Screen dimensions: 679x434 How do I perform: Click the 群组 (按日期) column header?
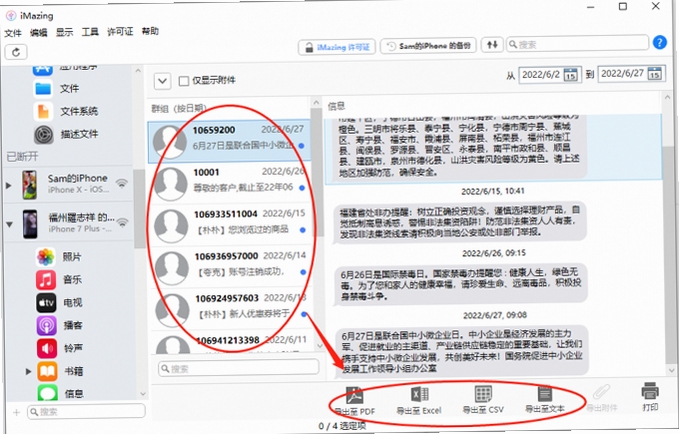pyautogui.click(x=179, y=108)
